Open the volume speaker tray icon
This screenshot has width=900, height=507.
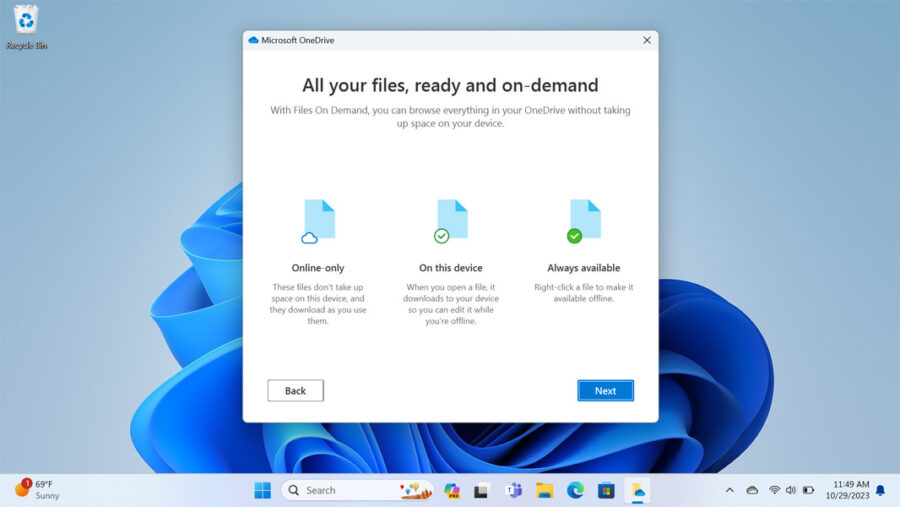[791, 490]
